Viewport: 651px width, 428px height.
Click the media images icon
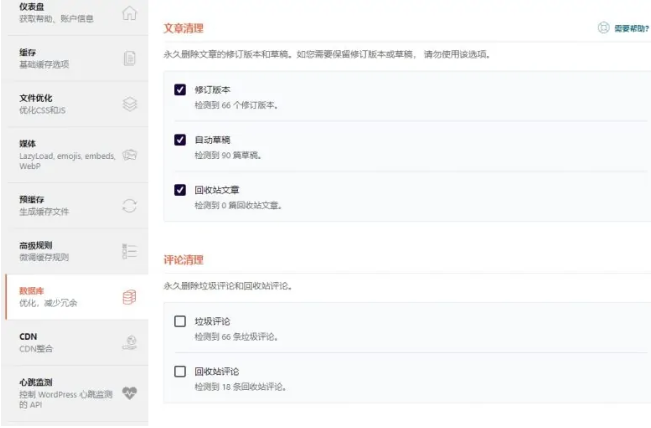[x=130, y=155]
